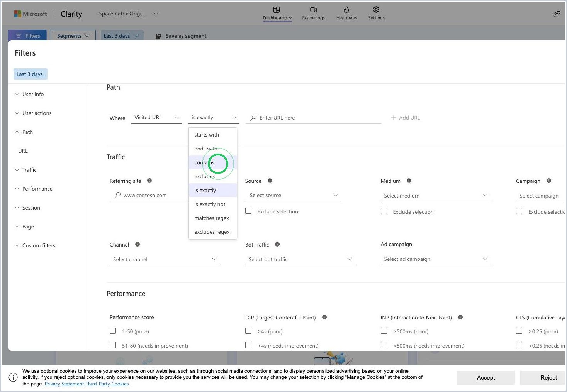Open the Select channel dropdown
567x392 pixels.
165,259
